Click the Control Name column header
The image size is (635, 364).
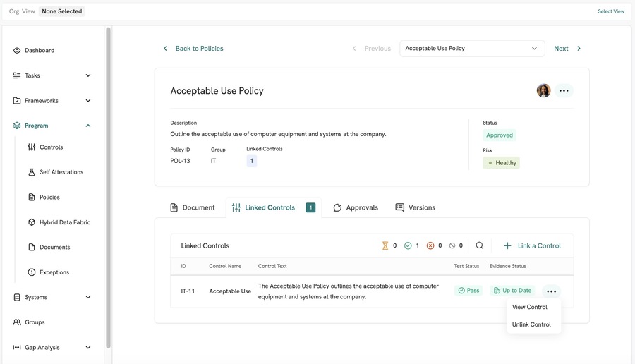coord(225,266)
